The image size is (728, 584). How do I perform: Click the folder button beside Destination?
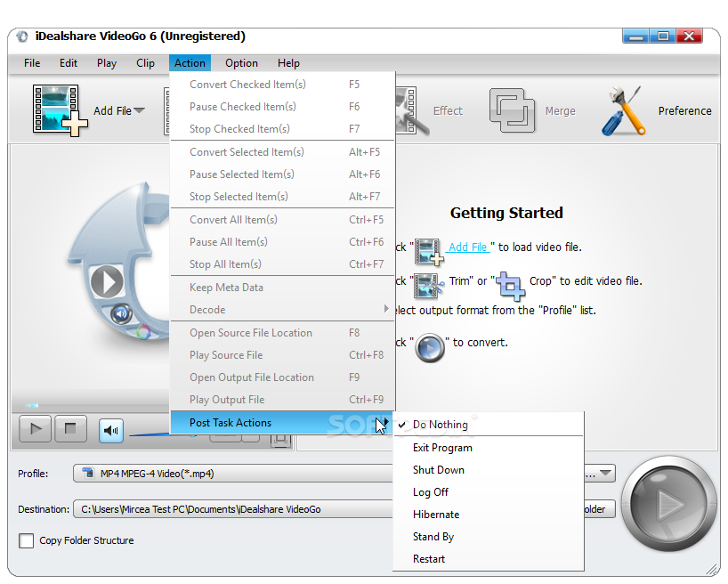598,508
